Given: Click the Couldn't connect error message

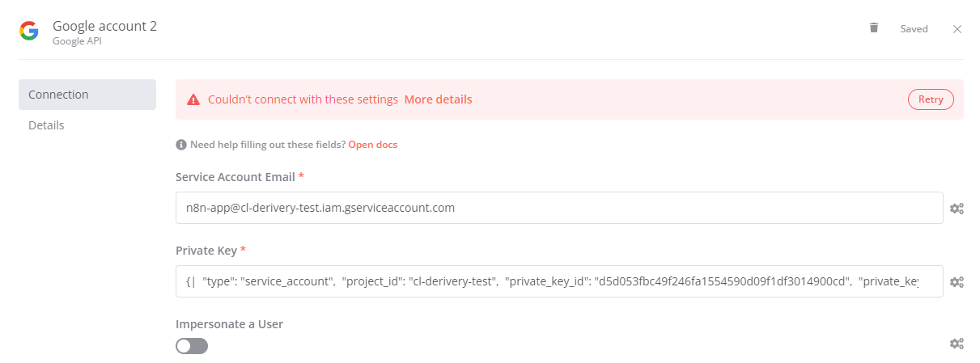Looking at the screenshot, I should [303, 99].
